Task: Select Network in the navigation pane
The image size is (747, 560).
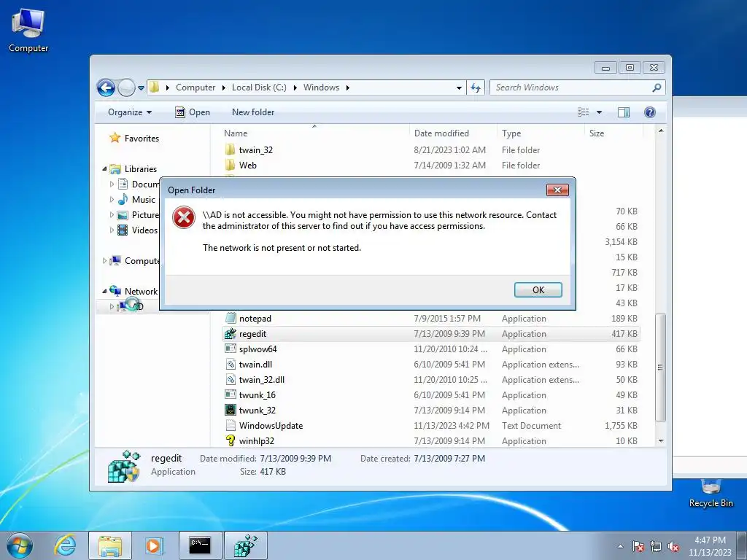Action: [x=141, y=292]
